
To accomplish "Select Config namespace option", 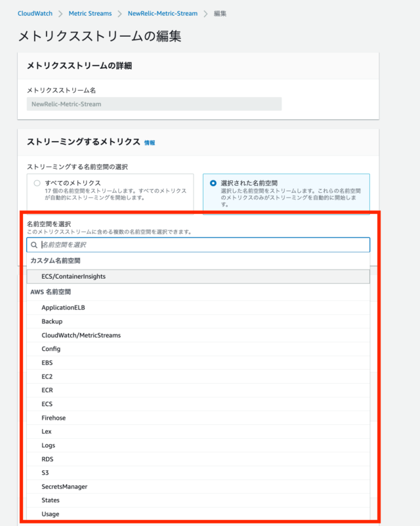I will [x=198, y=349].
